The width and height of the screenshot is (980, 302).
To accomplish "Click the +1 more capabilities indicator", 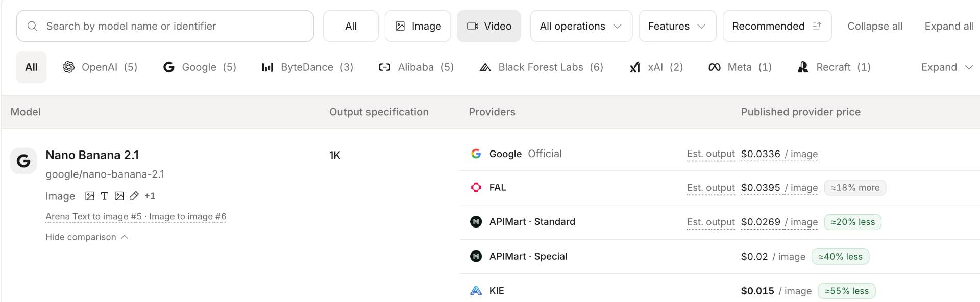I will tap(150, 196).
